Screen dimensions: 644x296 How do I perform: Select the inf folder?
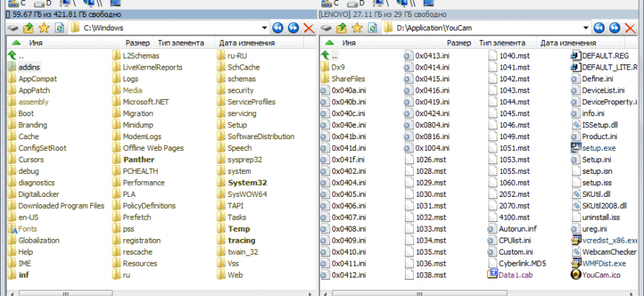[x=24, y=275]
